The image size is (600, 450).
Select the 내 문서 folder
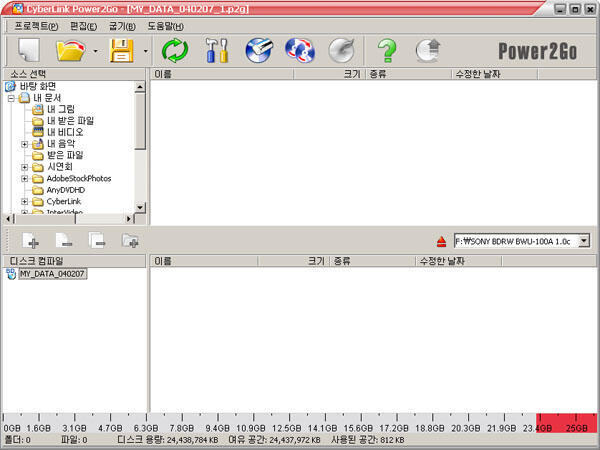(x=47, y=98)
